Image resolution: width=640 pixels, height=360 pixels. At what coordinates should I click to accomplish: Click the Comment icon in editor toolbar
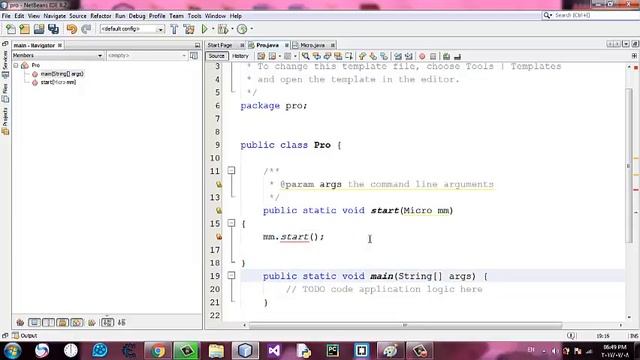coord(447,56)
